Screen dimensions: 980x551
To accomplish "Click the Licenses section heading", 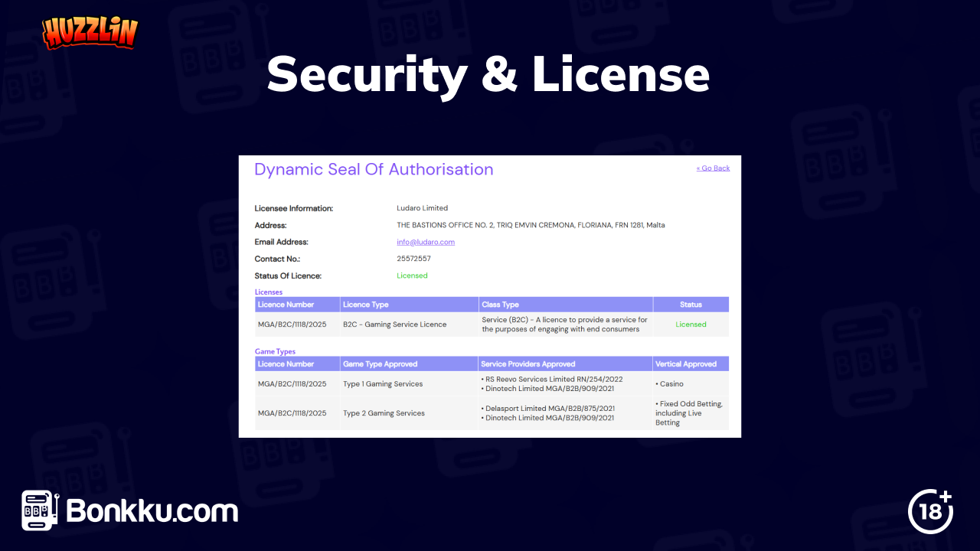I will 269,292.
